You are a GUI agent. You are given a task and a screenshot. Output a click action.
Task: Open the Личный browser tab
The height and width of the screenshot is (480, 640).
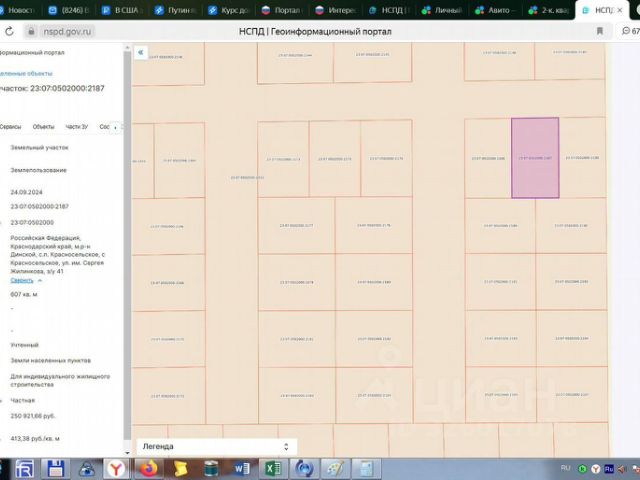pyautogui.click(x=442, y=11)
